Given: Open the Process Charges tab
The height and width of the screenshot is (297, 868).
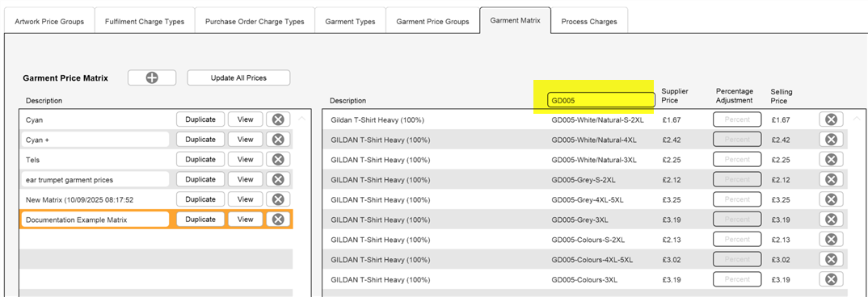Looking at the screenshot, I should [x=589, y=22].
